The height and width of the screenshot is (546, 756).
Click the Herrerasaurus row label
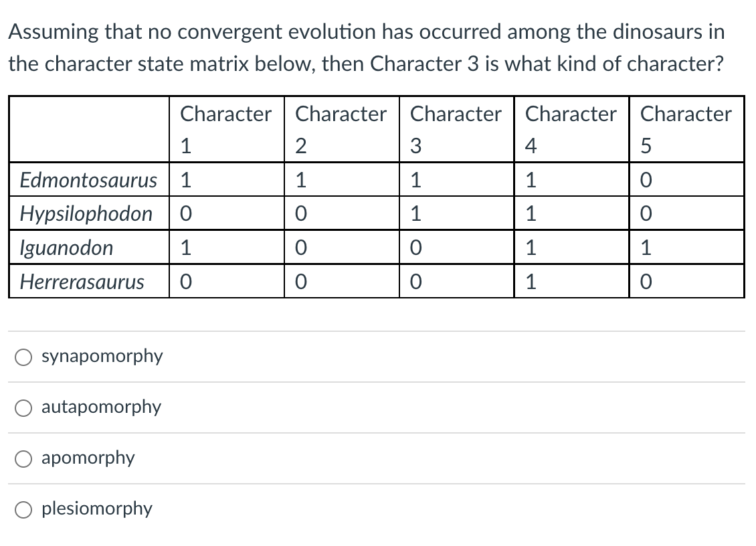click(x=82, y=282)
